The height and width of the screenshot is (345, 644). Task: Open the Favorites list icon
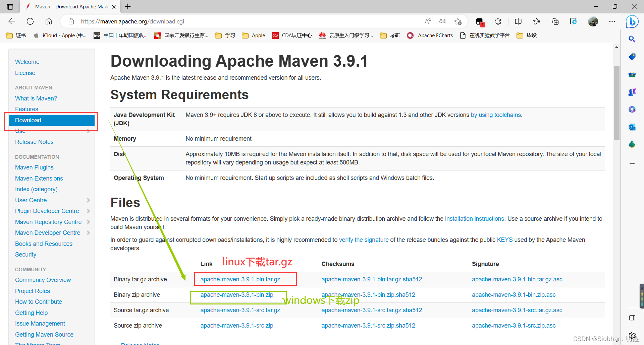pos(537,21)
